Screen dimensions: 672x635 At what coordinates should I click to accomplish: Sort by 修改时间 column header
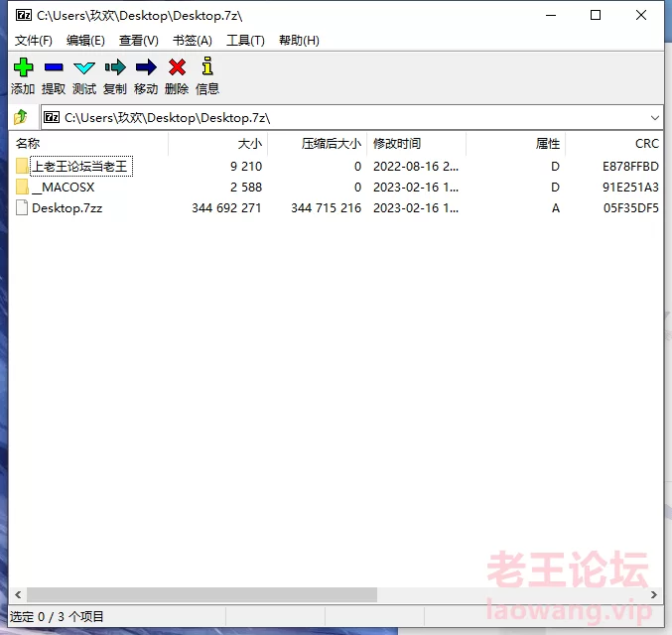point(416,144)
